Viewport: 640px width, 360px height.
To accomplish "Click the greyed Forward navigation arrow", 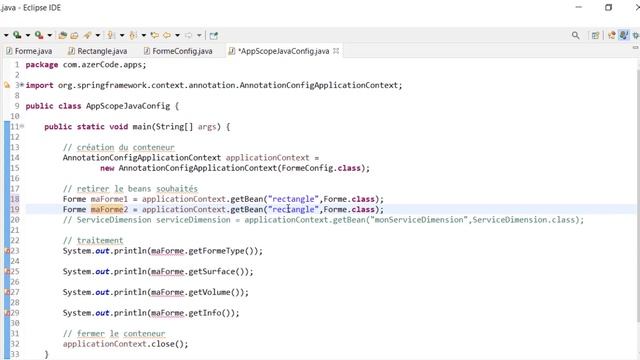I will tap(189, 36).
